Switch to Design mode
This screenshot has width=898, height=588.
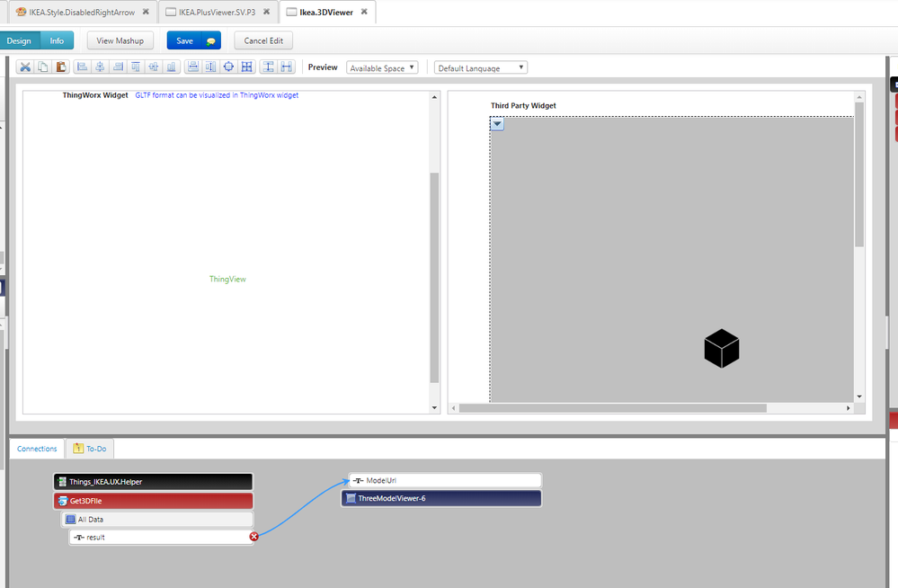[x=19, y=40]
